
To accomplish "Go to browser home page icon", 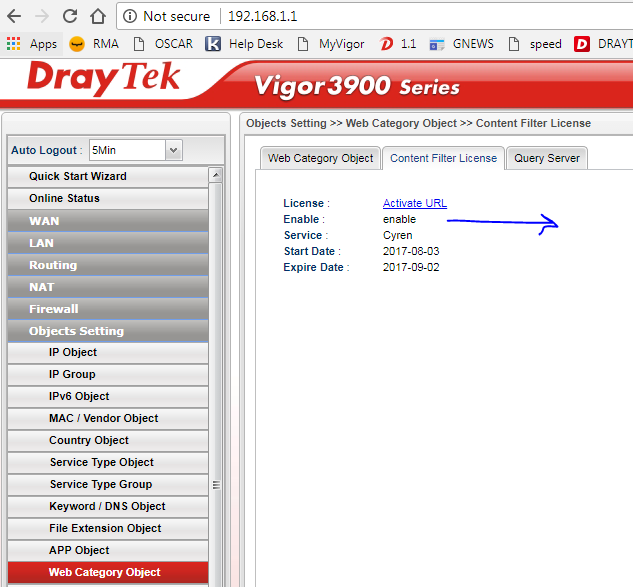I will (98, 16).
